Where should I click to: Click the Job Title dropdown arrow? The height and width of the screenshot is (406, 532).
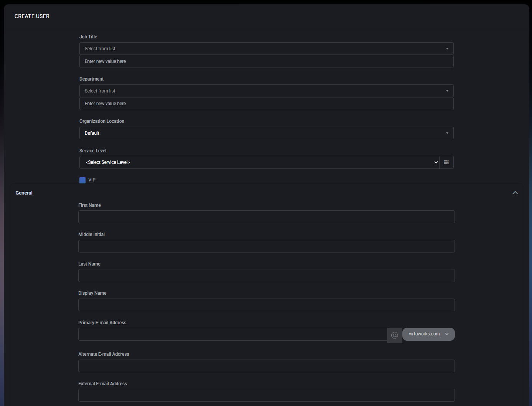tap(447, 48)
